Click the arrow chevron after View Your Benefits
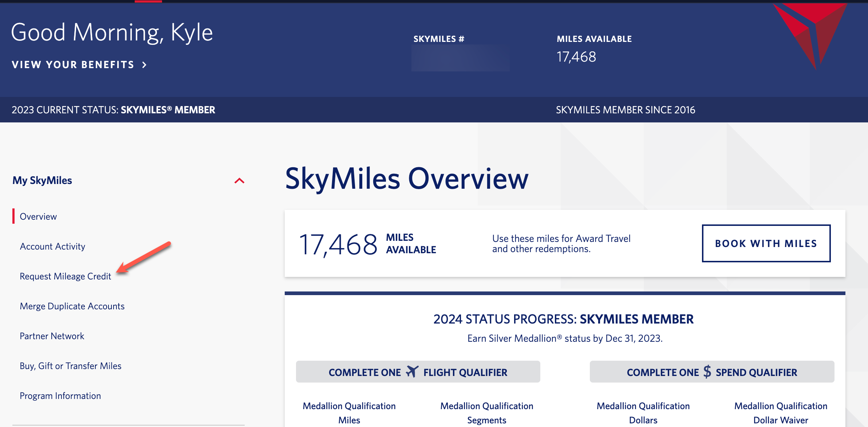 [x=145, y=65]
